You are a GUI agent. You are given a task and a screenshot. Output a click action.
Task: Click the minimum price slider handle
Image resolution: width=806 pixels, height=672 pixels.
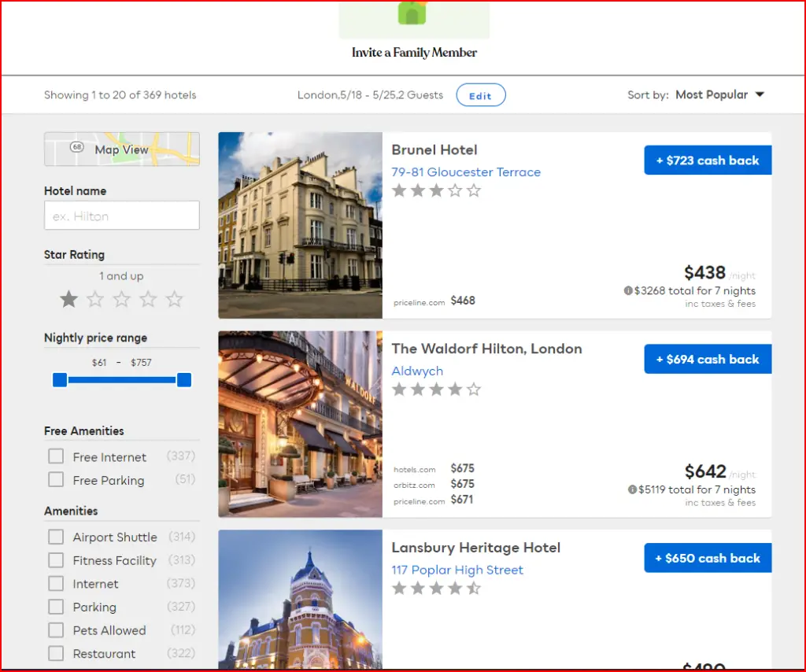pyautogui.click(x=60, y=380)
